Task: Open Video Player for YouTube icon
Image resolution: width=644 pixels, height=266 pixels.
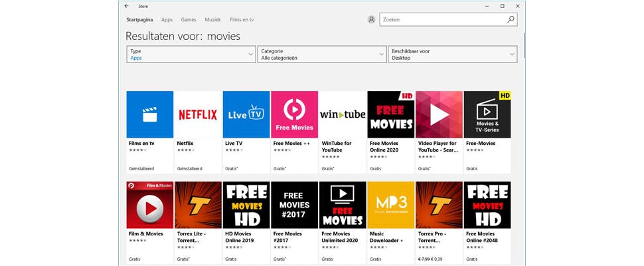Action: (x=439, y=114)
